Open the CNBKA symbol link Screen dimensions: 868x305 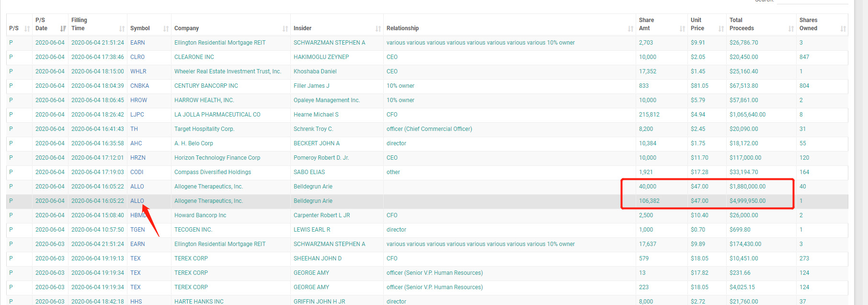(x=140, y=86)
